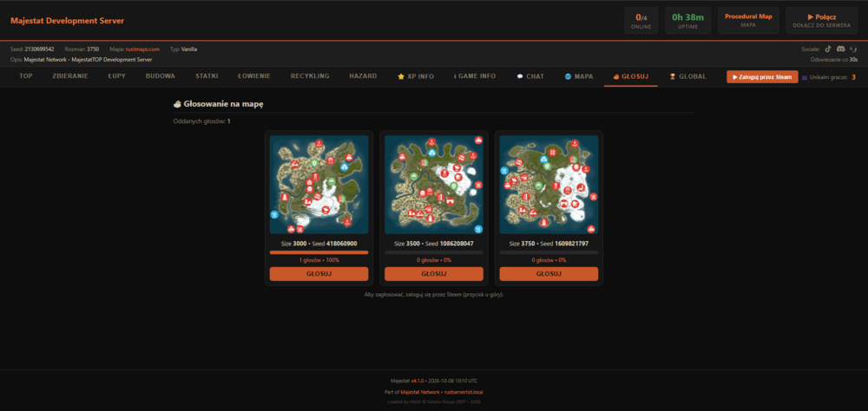Viewport: 868px width, 411px height.
Task: Click Zaloguj przez Steam button
Action: (762, 77)
